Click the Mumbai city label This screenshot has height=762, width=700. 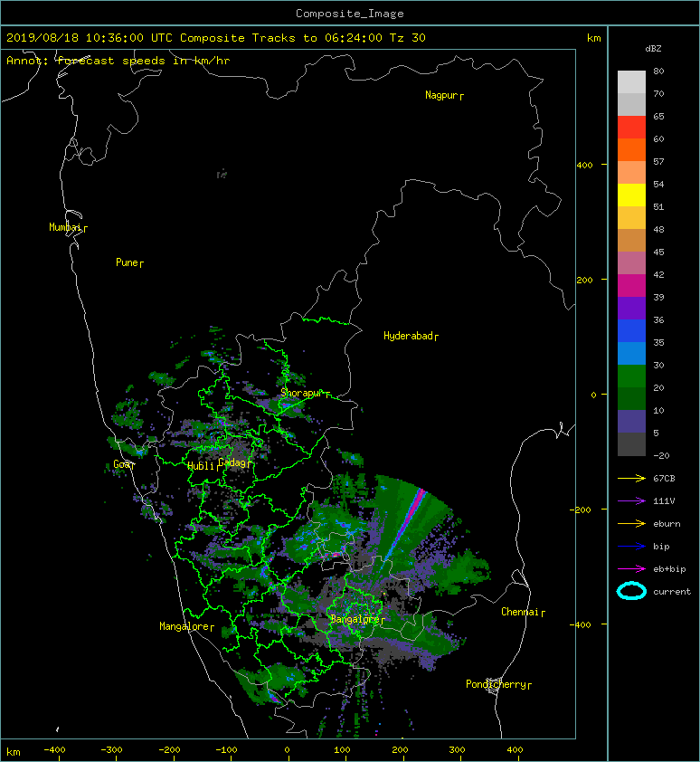[65, 227]
